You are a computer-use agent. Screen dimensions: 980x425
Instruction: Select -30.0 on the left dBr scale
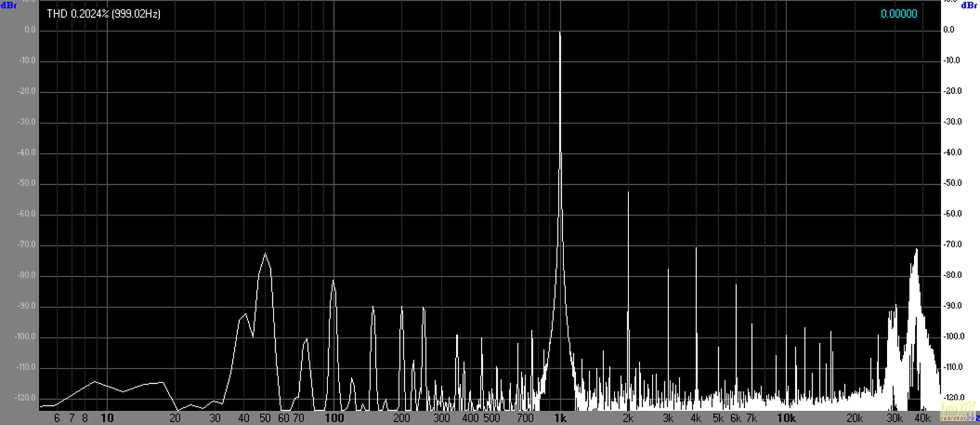point(27,122)
